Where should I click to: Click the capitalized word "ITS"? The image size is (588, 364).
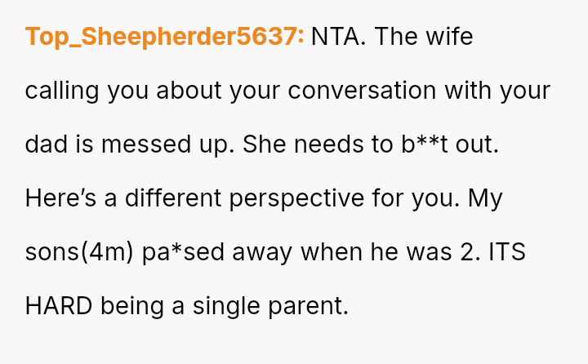click(506, 252)
